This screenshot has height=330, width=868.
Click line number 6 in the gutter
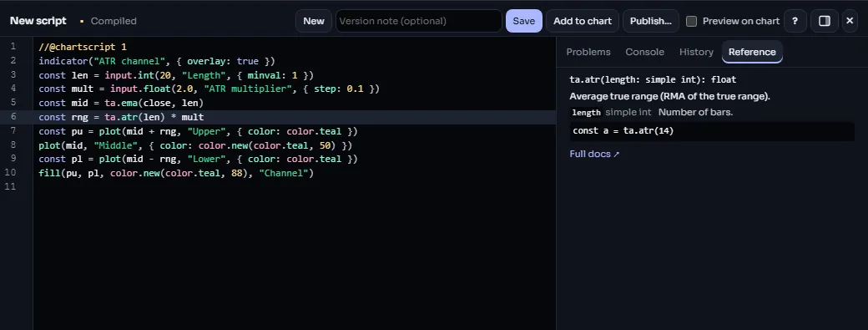tap(13, 117)
